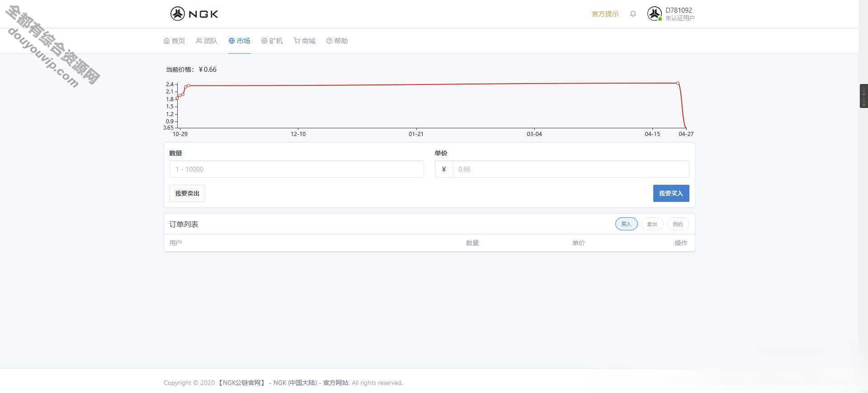Select the 市场 market tab
This screenshot has width=868, height=393.
(x=239, y=41)
